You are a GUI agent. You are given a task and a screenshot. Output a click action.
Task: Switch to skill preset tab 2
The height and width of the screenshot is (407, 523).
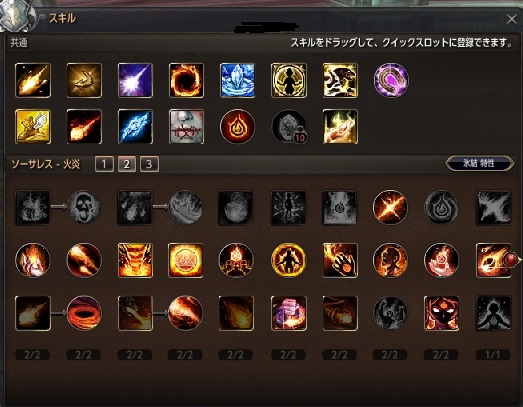point(127,164)
